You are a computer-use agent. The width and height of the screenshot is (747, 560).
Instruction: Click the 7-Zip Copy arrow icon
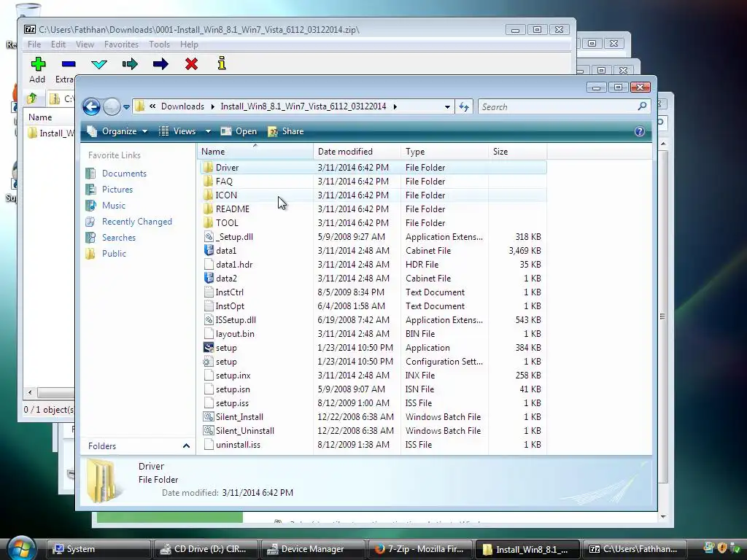pyautogui.click(x=130, y=64)
